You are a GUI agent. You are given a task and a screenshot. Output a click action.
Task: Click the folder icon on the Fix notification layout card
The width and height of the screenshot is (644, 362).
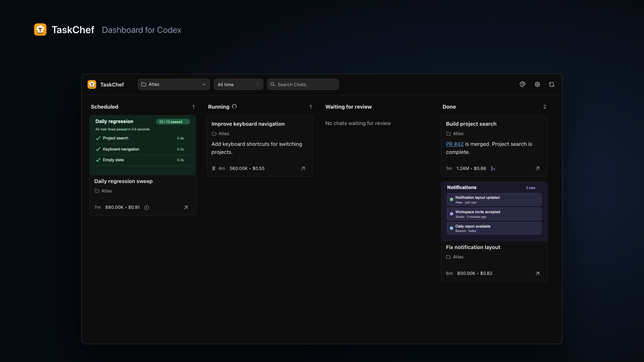pyautogui.click(x=448, y=257)
